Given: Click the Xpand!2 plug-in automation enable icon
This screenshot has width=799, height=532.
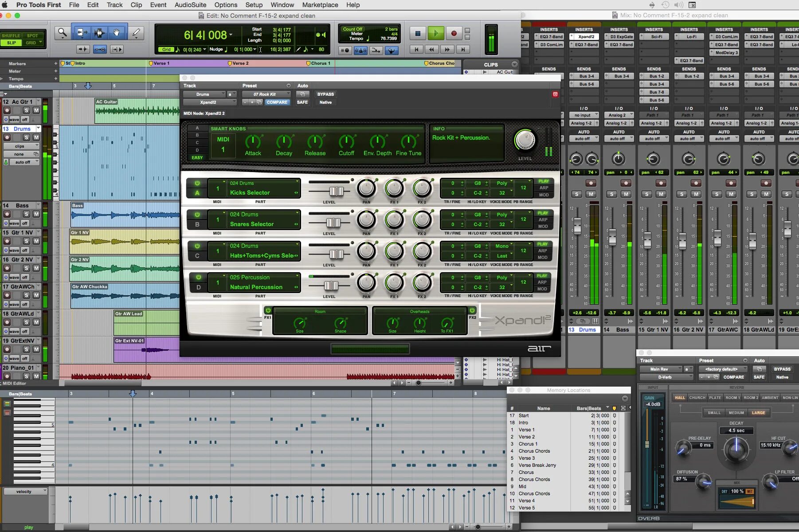Looking at the screenshot, I should tap(303, 94).
